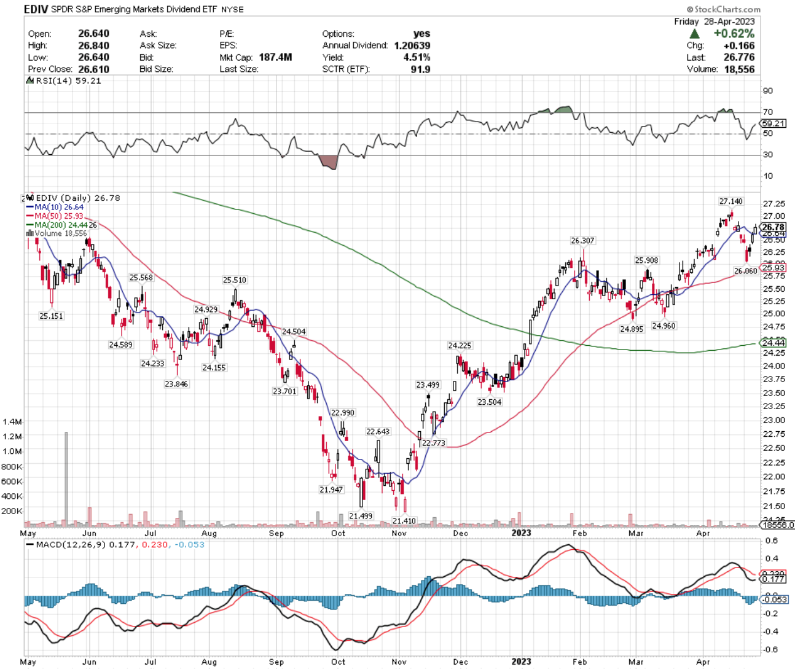Image resolution: width=795 pixels, height=672 pixels.
Task: Click the RSI(14) legend chart icon
Action: click(x=29, y=80)
